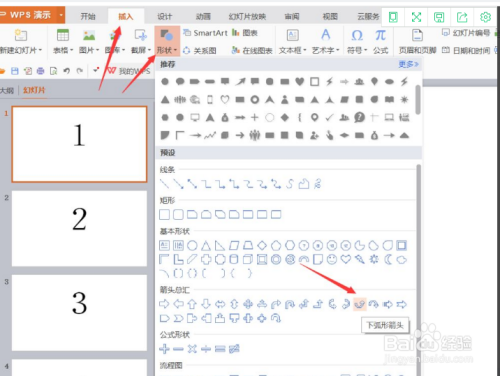Select the multiply sign under 公式形状

[192, 349]
